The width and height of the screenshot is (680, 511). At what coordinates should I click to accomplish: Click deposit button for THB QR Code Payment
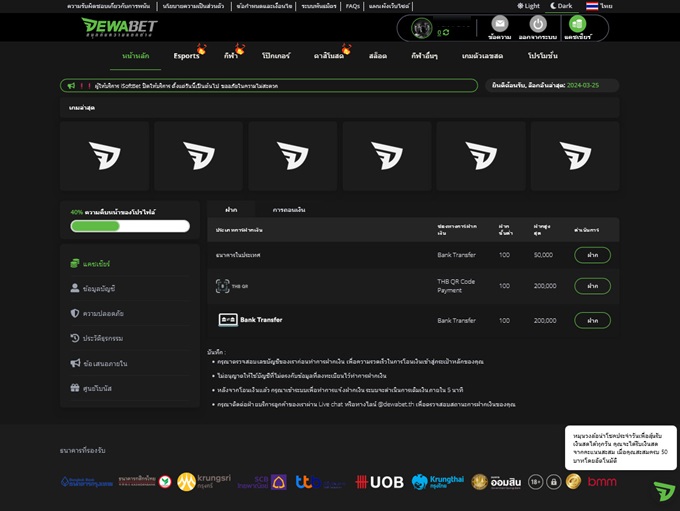[592, 286]
